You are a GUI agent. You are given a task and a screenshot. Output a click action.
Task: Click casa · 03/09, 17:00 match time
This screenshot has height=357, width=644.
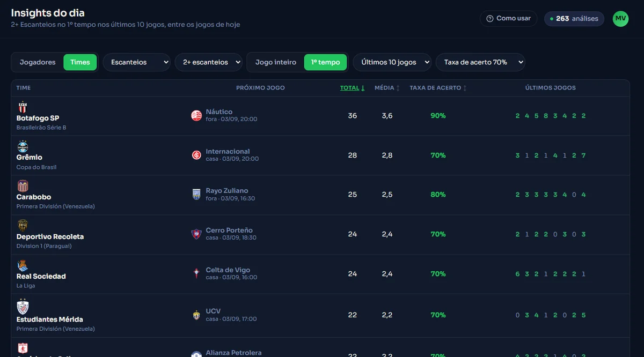click(231, 319)
